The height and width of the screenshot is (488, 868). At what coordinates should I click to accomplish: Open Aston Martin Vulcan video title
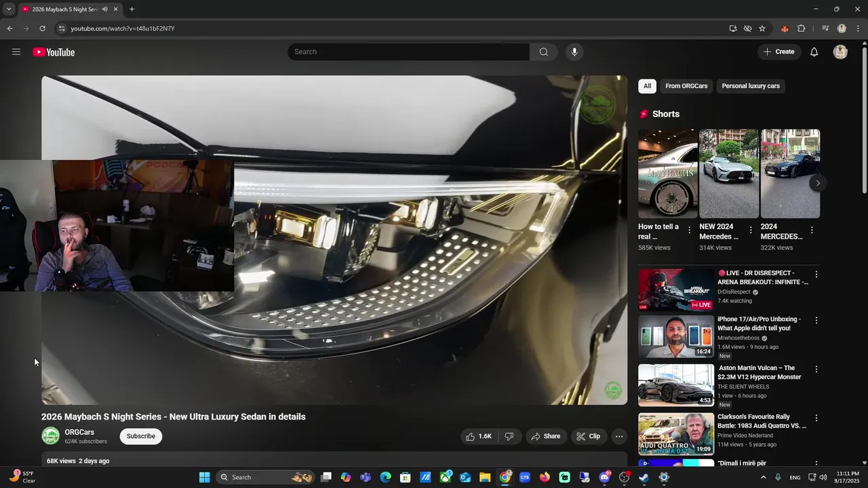click(x=759, y=372)
